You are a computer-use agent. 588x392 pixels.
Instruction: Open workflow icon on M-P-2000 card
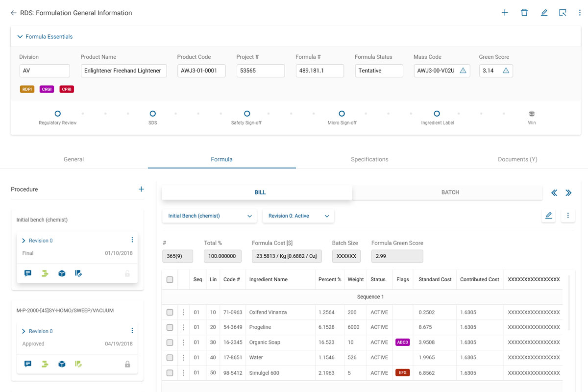click(x=45, y=364)
